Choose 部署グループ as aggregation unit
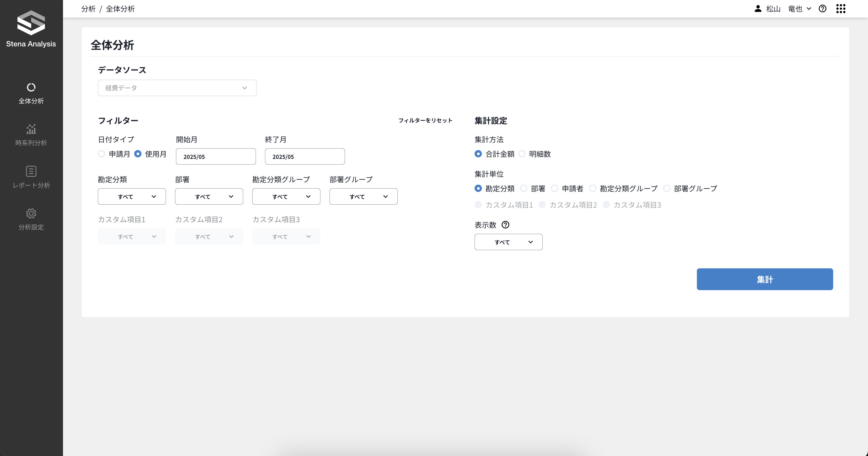The width and height of the screenshot is (868, 456). point(667,189)
